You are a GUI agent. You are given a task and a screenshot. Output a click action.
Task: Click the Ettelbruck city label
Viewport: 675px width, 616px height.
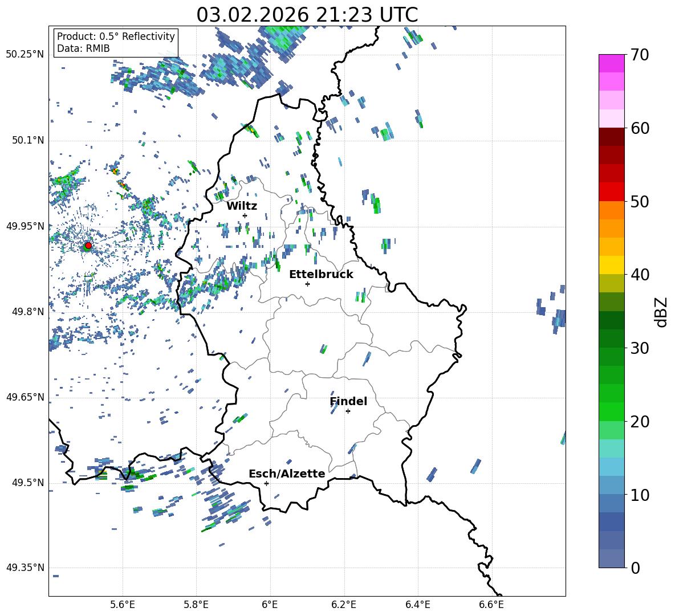(321, 275)
